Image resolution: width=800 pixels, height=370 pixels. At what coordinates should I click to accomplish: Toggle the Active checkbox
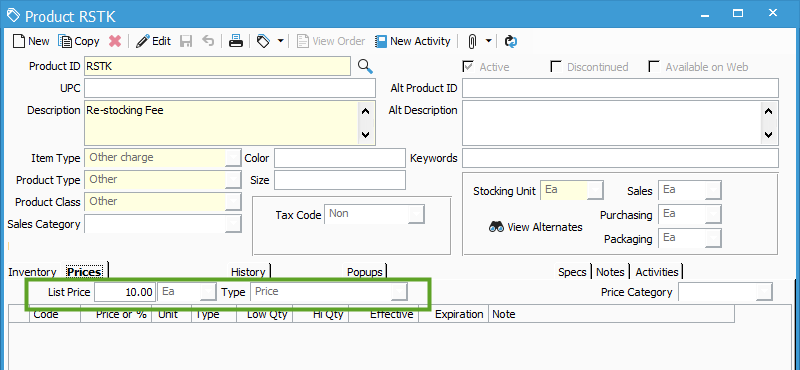click(467, 67)
